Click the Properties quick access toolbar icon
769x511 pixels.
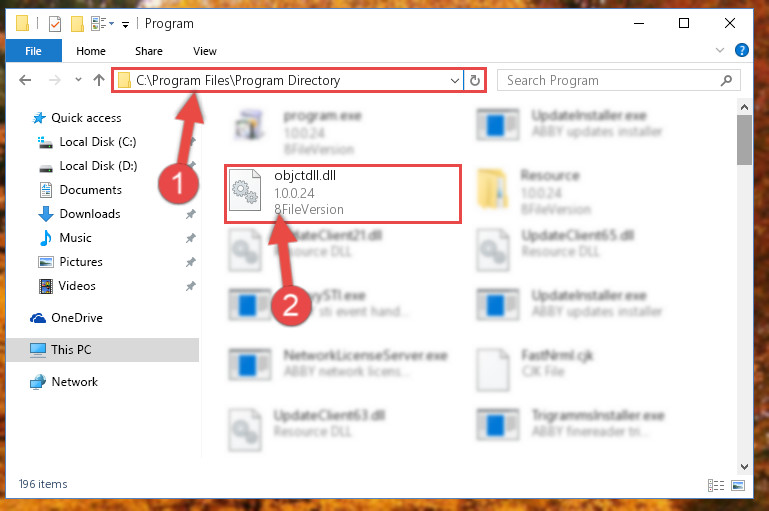[55, 24]
